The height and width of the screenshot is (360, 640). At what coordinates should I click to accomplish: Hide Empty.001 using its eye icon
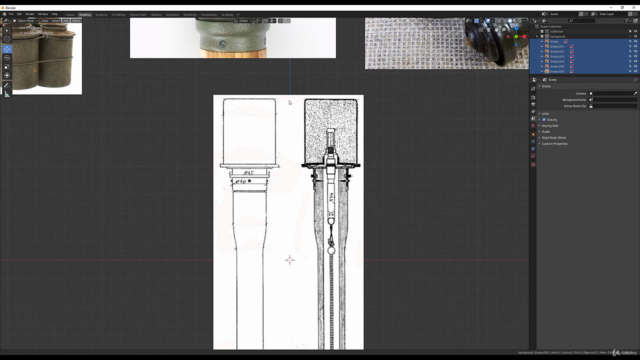coord(635,47)
